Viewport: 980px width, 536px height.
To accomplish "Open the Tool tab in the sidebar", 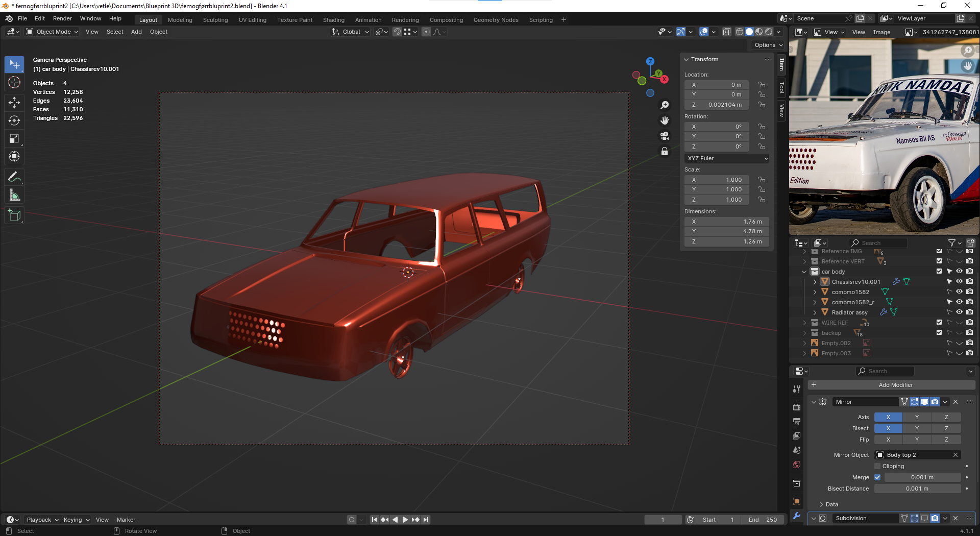I will coord(781,88).
